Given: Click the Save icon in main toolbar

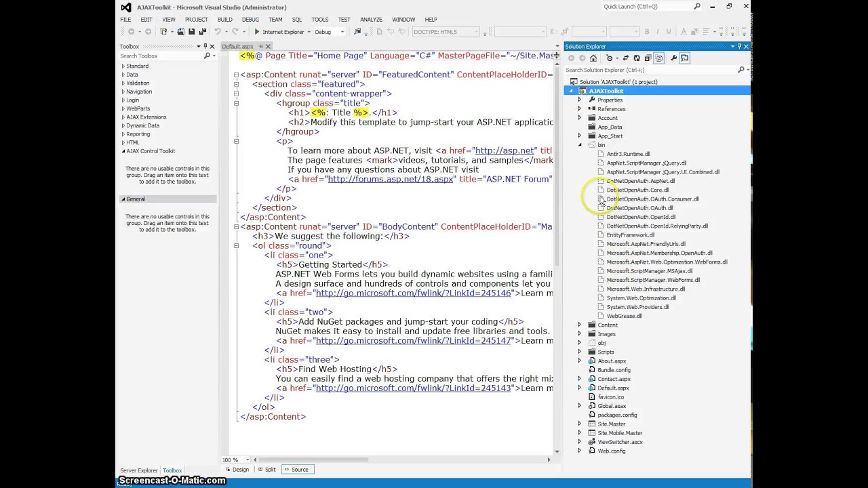Looking at the screenshot, I should (191, 31).
